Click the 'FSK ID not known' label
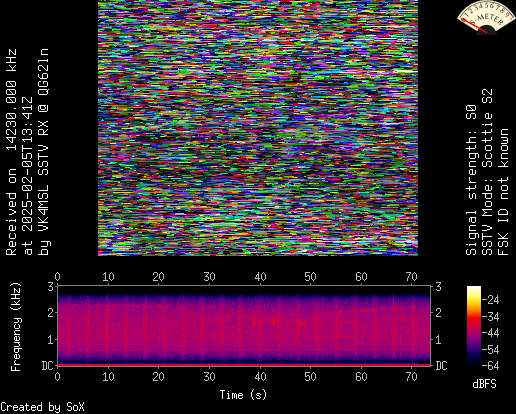 [503, 192]
